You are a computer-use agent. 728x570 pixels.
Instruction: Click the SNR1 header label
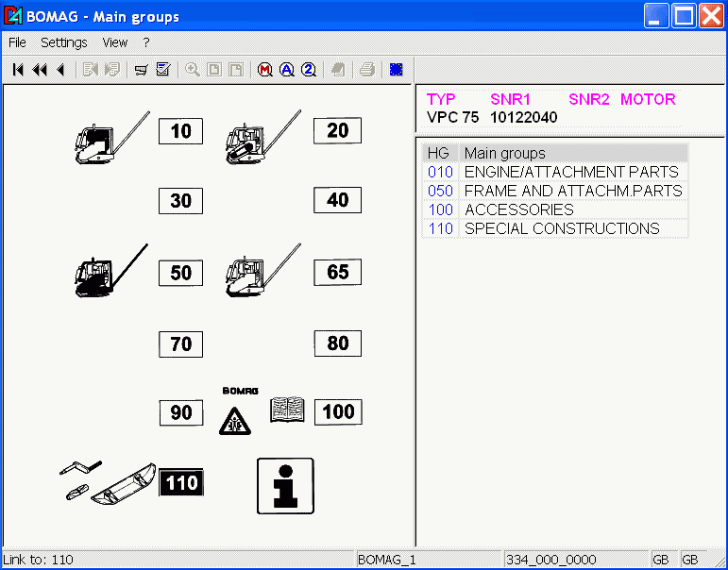click(510, 99)
